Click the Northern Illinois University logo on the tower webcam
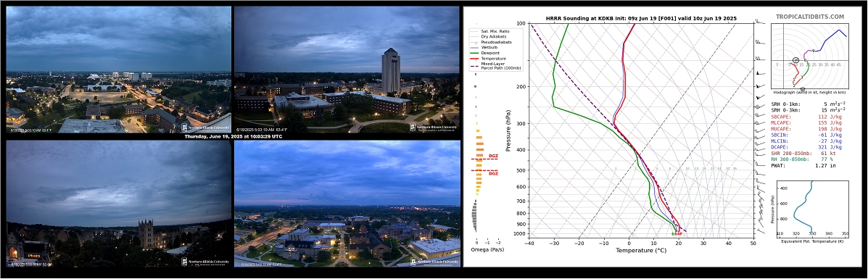This screenshot has height=279, width=868. pyautogui.click(x=434, y=128)
